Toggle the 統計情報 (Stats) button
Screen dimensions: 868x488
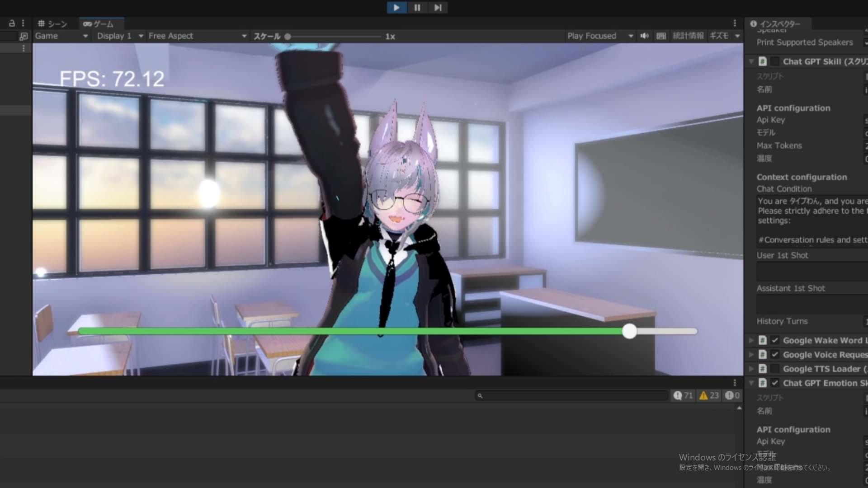pyautogui.click(x=688, y=36)
